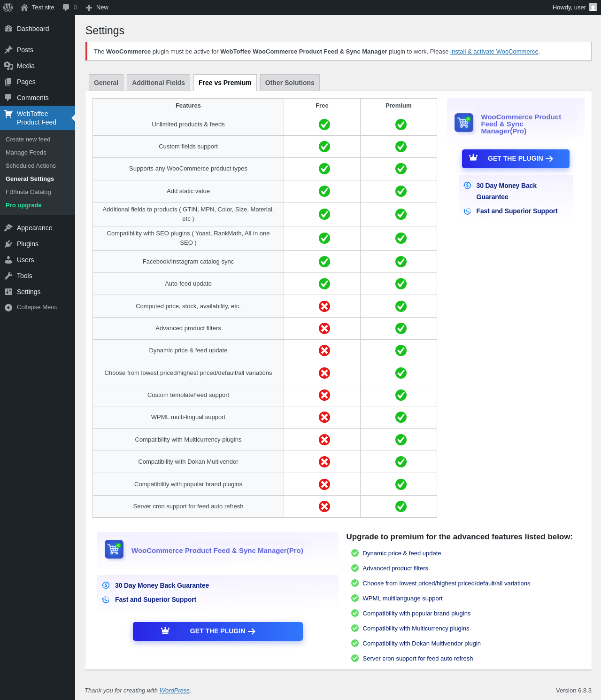Image resolution: width=601 pixels, height=700 pixels.
Task: Click the Appearance paintbrush icon
Action: (8, 228)
